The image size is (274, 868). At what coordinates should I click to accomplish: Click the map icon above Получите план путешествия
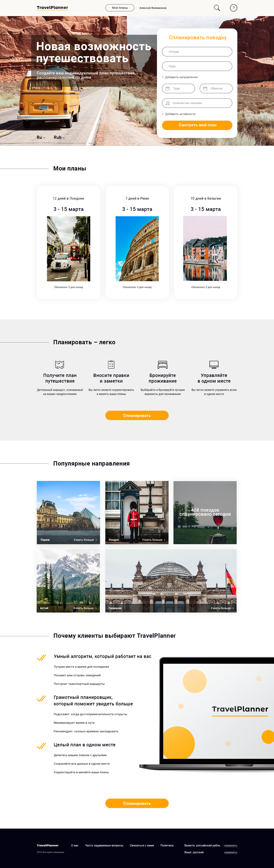click(x=60, y=364)
